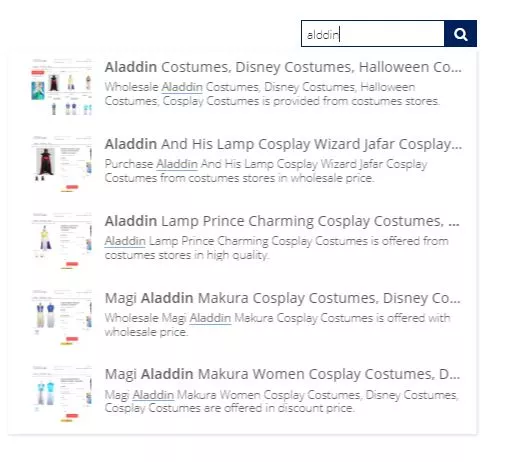The image size is (505, 462).
Task: Select the Magi Aladdin Makura Cosplay thumbnail
Action: tap(62, 317)
